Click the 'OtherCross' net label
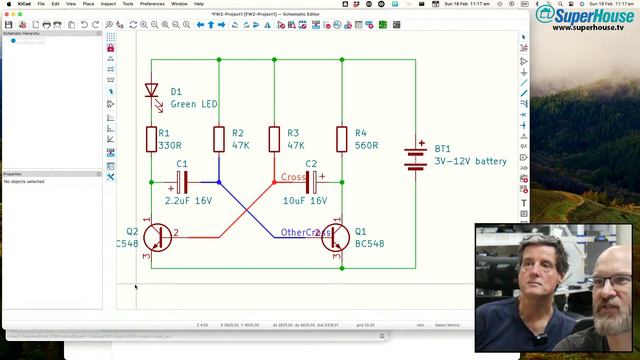The image size is (640, 360). [306, 233]
